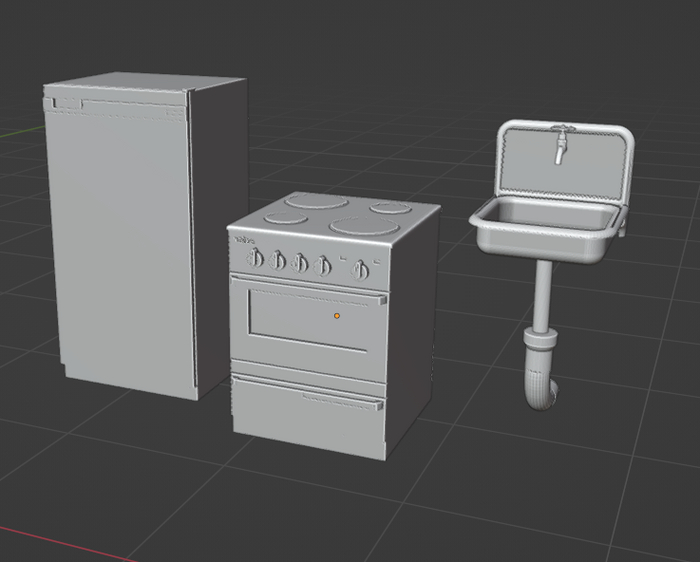Click the faucet tap above the sink
Viewport: 700px width, 562px height.
pyautogui.click(x=560, y=145)
